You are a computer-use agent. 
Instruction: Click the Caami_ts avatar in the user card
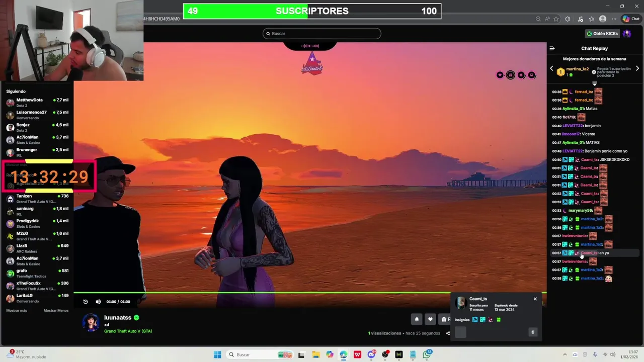coord(460,303)
